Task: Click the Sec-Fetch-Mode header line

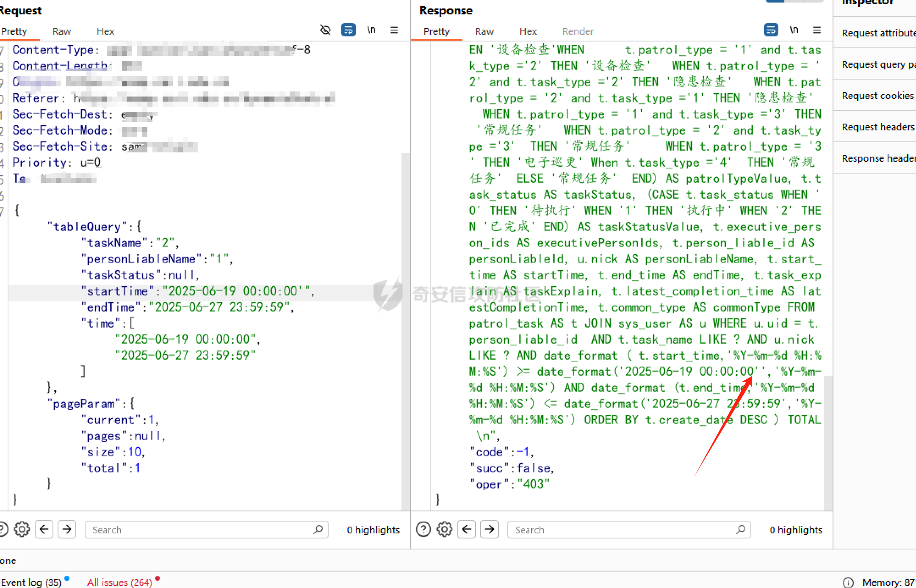Action: point(80,130)
